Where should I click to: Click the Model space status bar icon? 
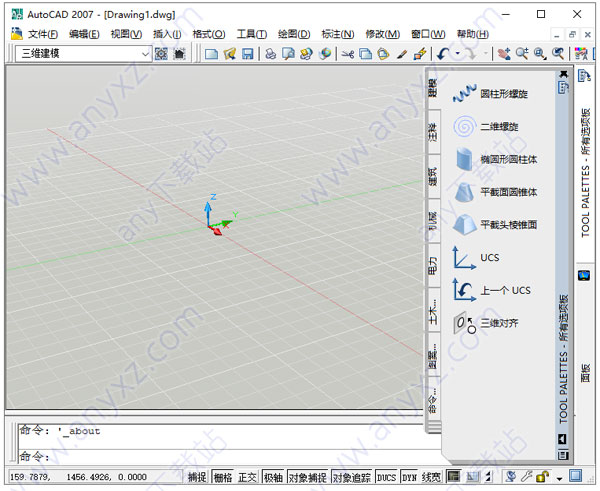click(x=453, y=476)
